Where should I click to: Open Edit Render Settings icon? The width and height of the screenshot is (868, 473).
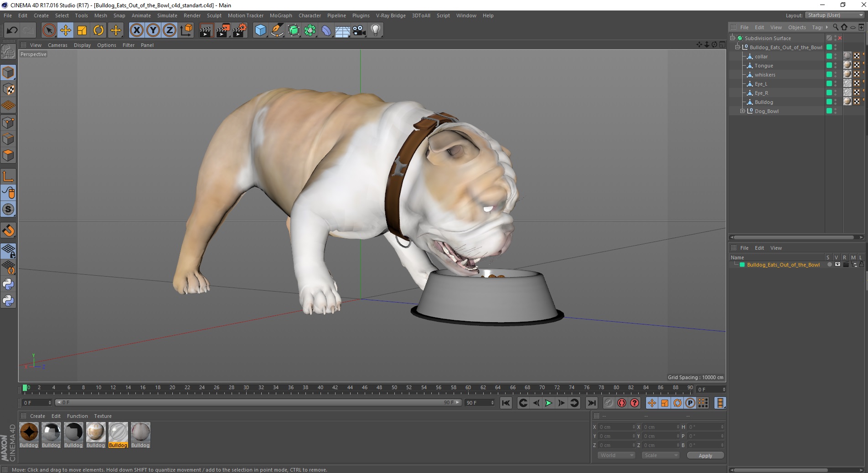tap(240, 31)
